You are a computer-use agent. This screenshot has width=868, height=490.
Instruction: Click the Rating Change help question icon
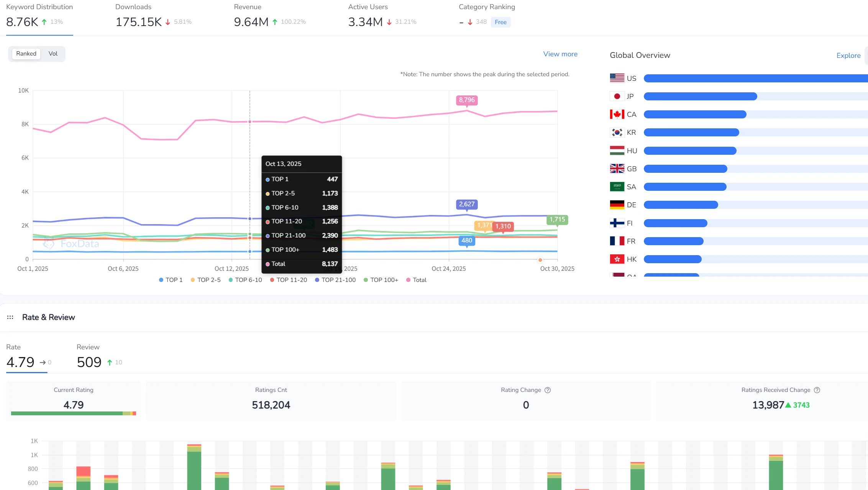coord(548,390)
